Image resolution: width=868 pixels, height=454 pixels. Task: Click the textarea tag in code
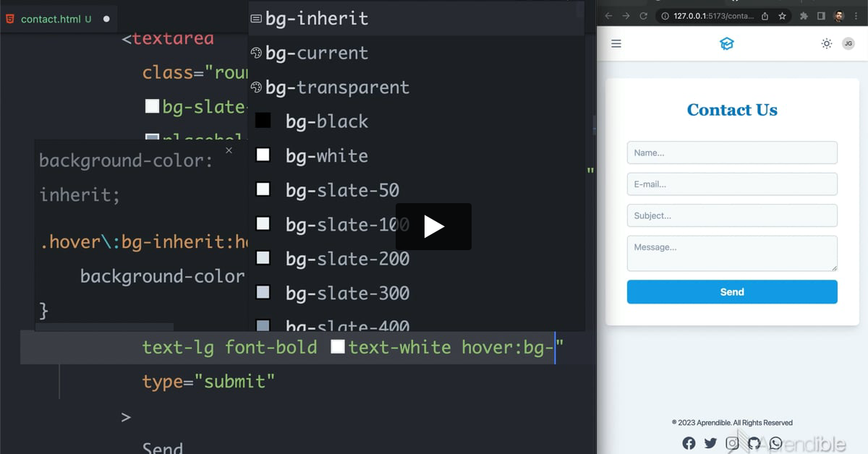coord(173,38)
